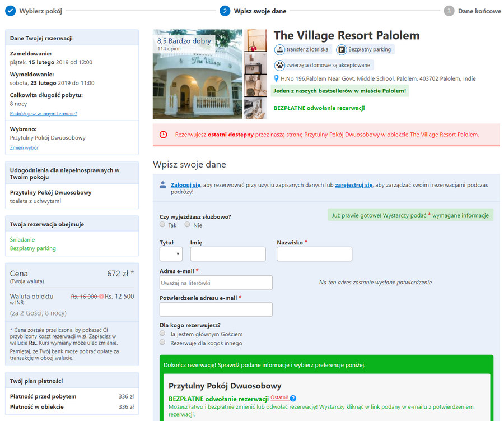Screen dimensions: 504x421
Task: Click the airport transfer shuttle icon
Action: click(279, 49)
